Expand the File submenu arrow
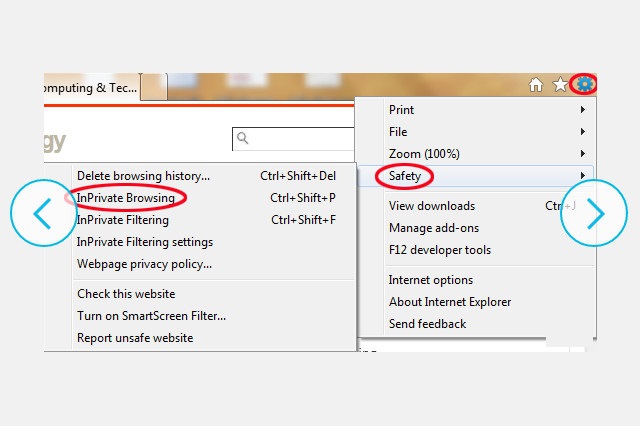 583,131
